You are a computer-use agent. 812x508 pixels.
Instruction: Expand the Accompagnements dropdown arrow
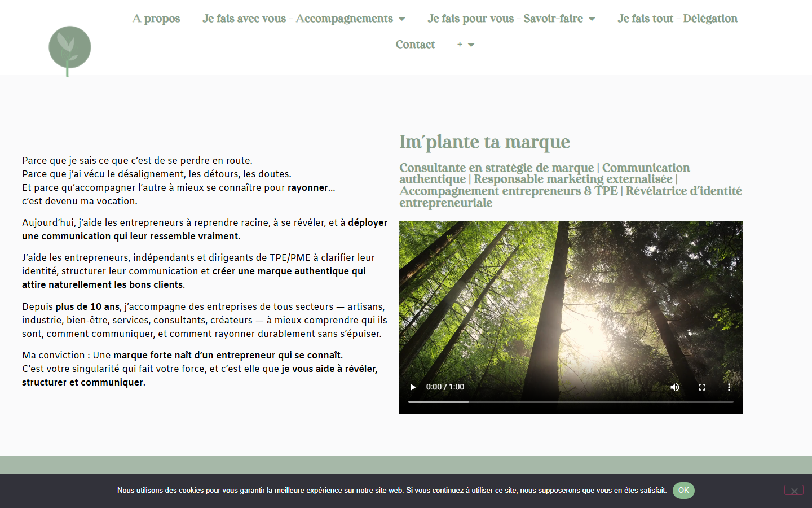[x=402, y=19]
